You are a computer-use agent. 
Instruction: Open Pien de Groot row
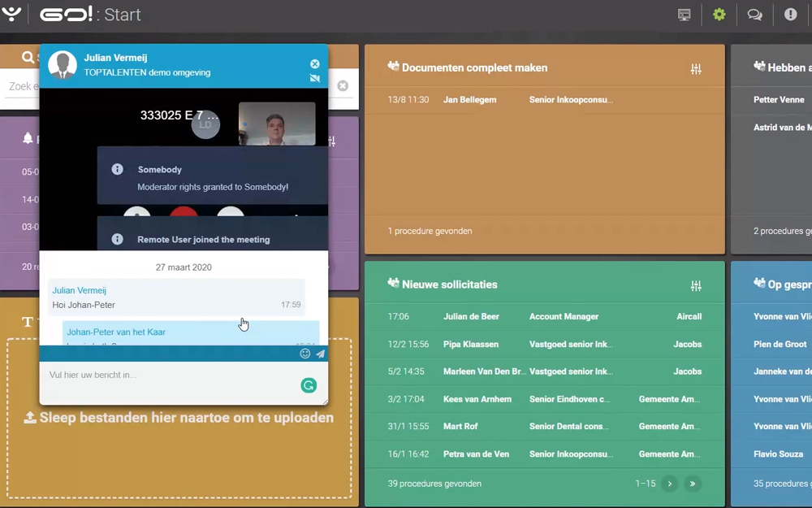(771, 344)
